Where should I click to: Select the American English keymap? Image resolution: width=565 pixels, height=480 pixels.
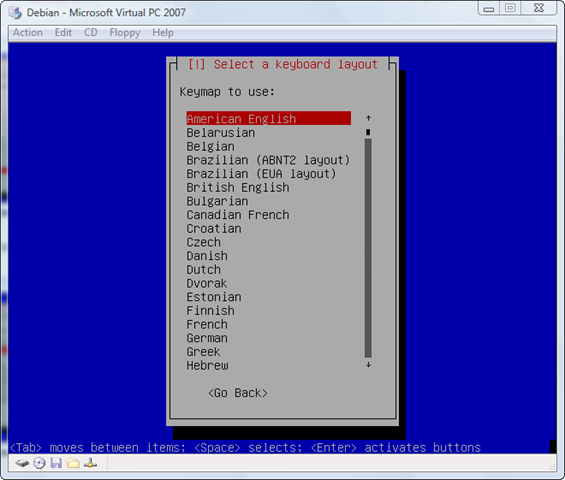(x=268, y=119)
